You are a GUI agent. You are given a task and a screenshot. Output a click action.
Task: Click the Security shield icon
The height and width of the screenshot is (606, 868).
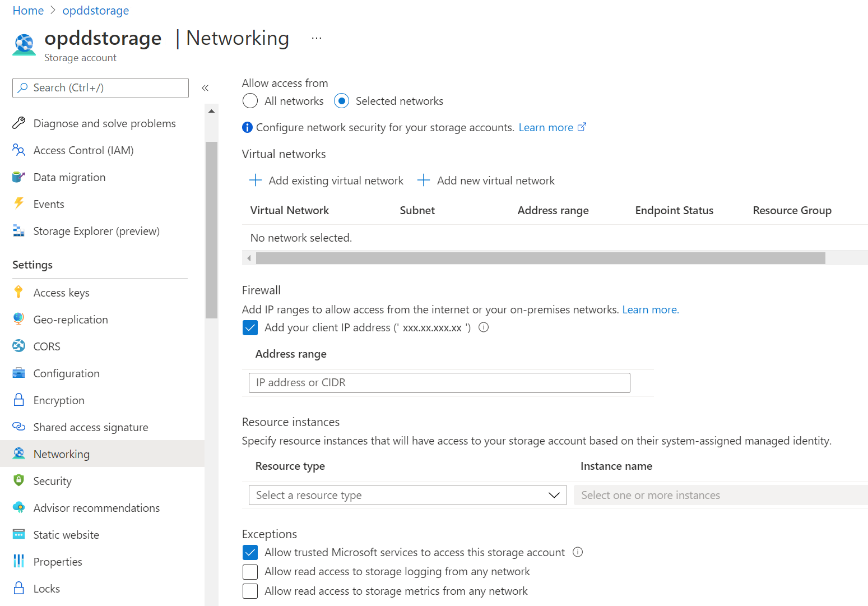click(18, 480)
